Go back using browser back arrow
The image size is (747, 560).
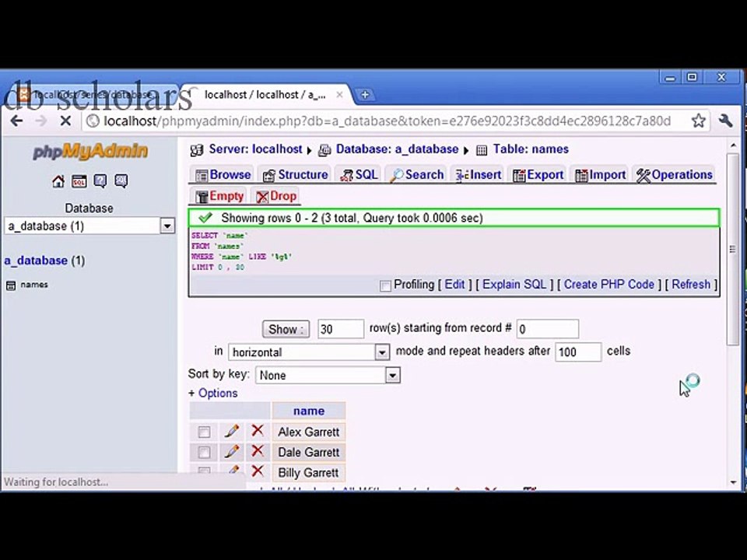pyautogui.click(x=16, y=121)
